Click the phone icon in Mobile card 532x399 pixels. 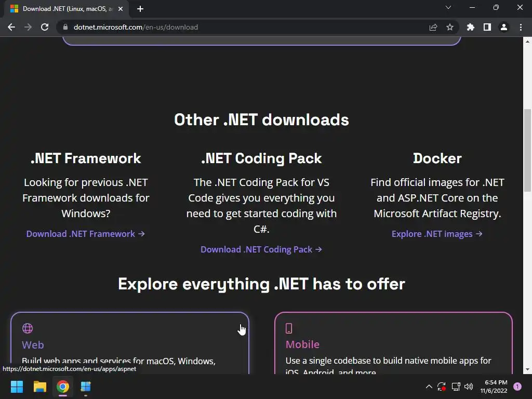pos(289,328)
